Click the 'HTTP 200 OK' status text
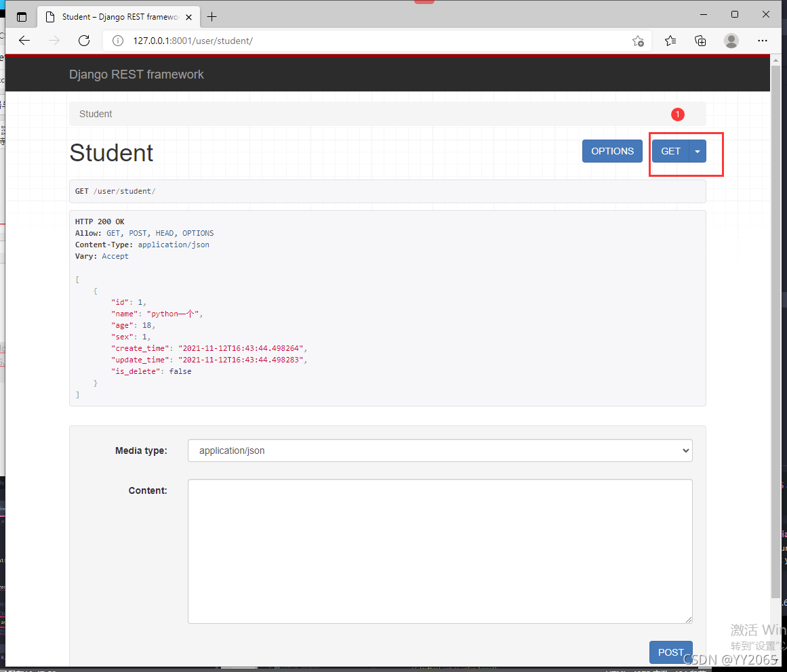The image size is (787, 672). point(100,222)
